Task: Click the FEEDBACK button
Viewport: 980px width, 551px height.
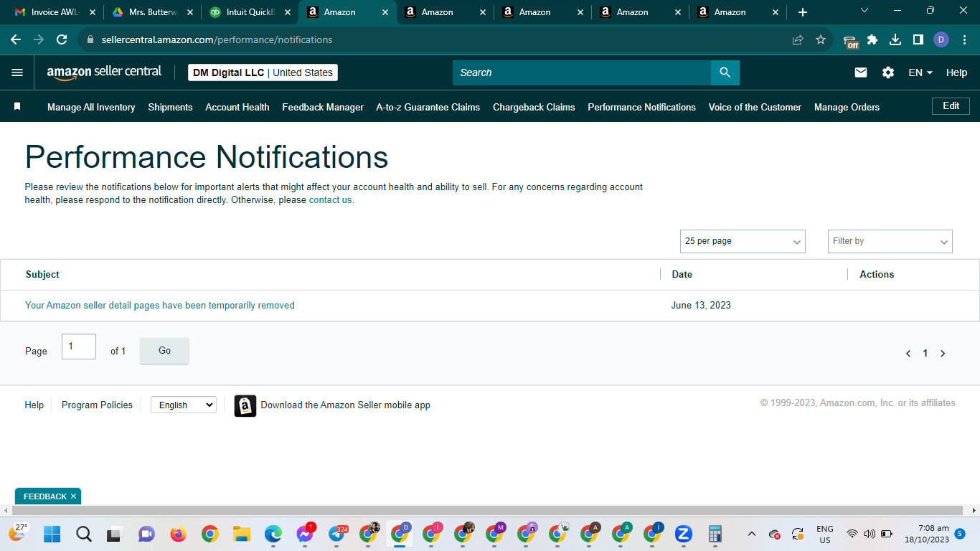Action: [x=45, y=496]
